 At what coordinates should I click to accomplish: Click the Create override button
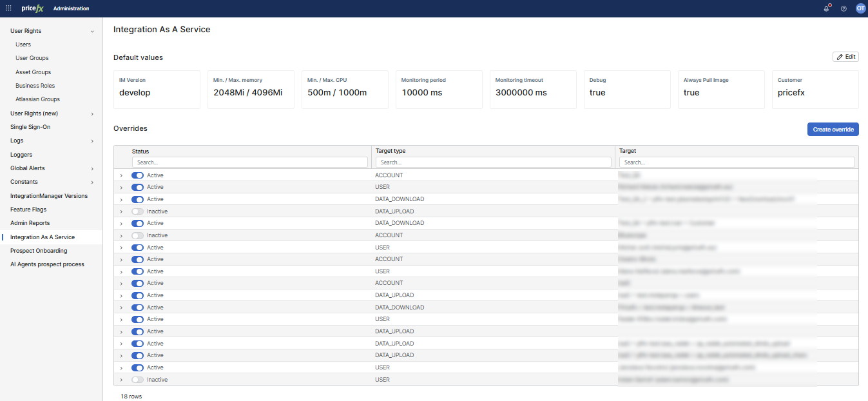(833, 130)
